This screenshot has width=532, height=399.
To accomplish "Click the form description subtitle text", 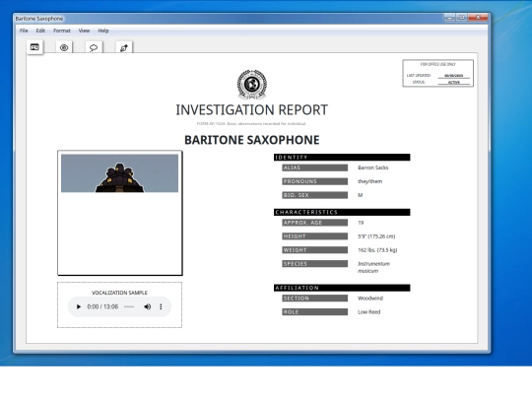I will click(x=252, y=123).
